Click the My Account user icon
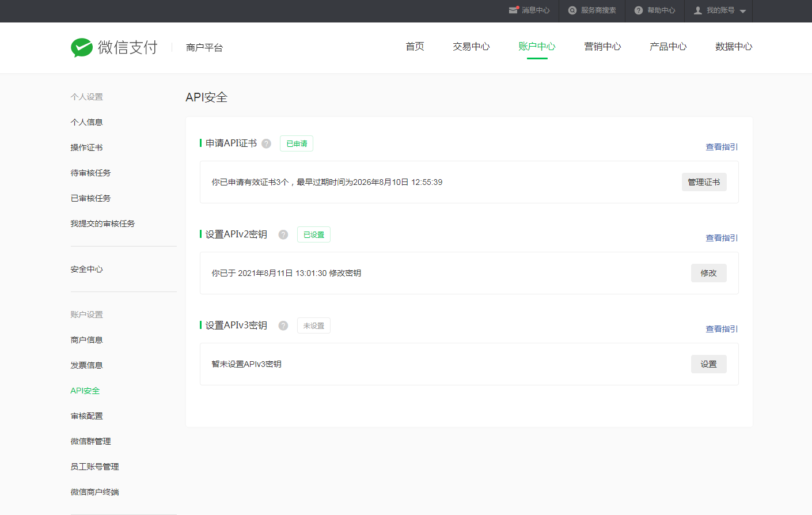 [698, 10]
